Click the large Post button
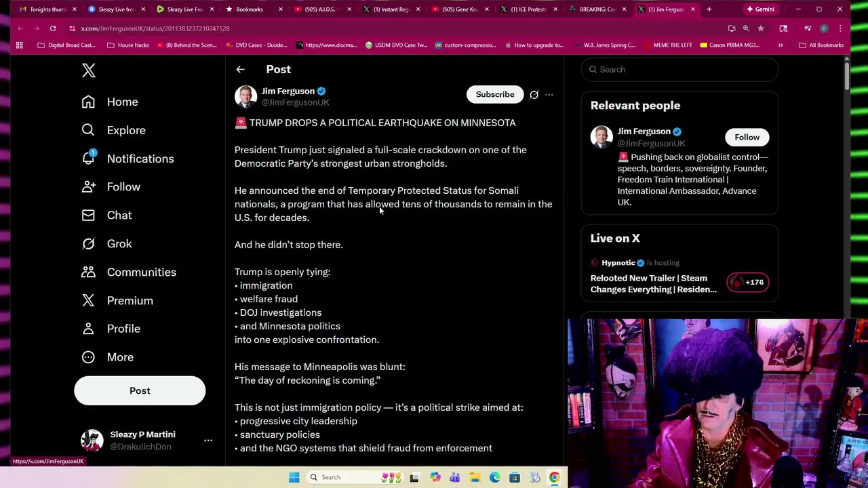This screenshot has height=488, width=868. tap(140, 391)
